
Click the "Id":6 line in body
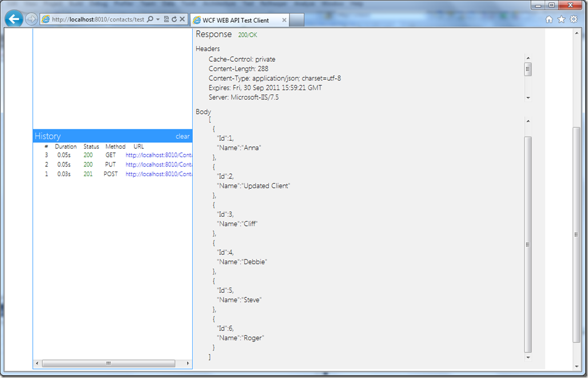(x=225, y=328)
